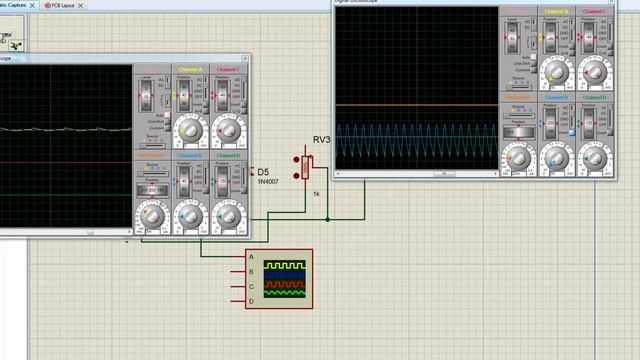Close the left oscilloscope window

[x=245, y=58]
